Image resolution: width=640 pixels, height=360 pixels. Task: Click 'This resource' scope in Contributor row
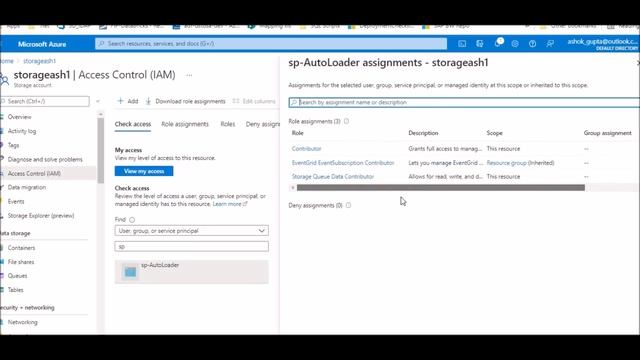[x=503, y=149]
